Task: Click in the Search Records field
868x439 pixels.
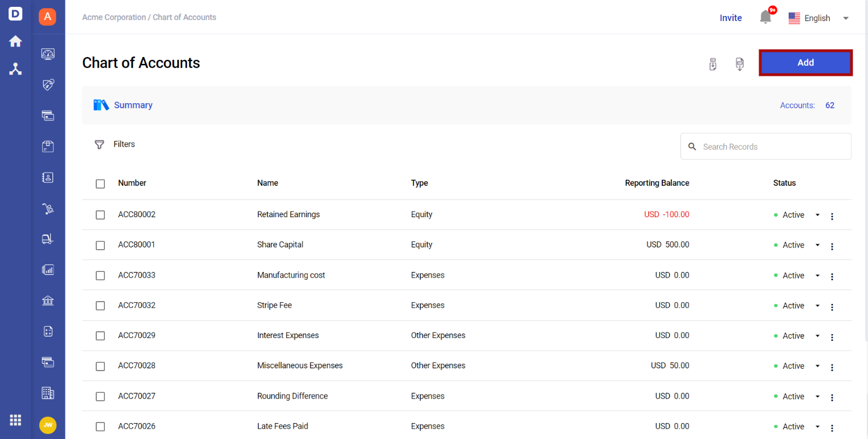Action: click(x=766, y=147)
